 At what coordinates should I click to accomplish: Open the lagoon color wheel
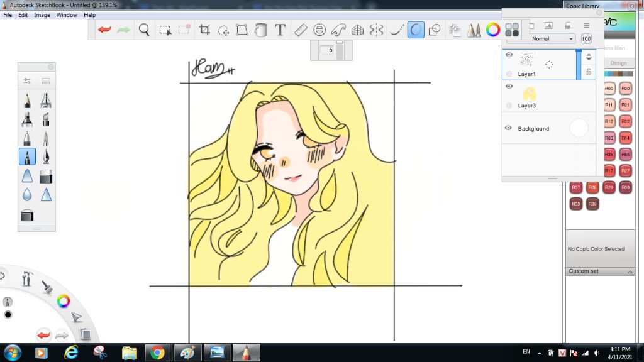tap(64, 301)
